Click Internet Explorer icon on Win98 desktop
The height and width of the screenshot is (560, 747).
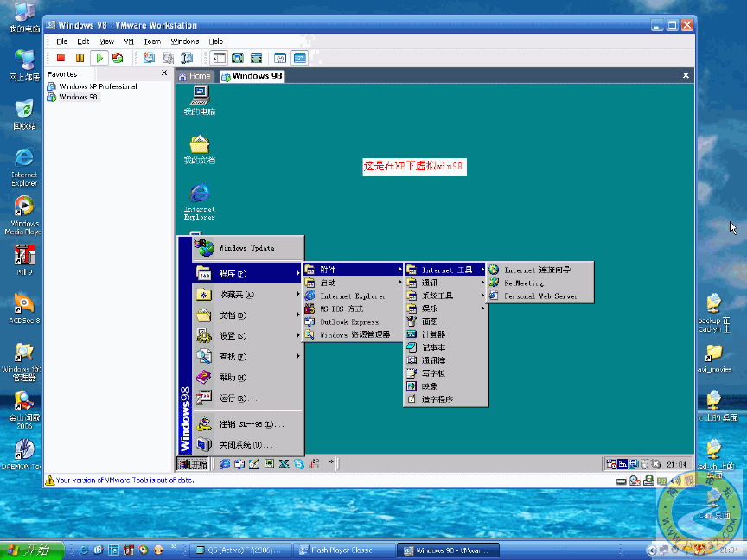pyautogui.click(x=200, y=201)
